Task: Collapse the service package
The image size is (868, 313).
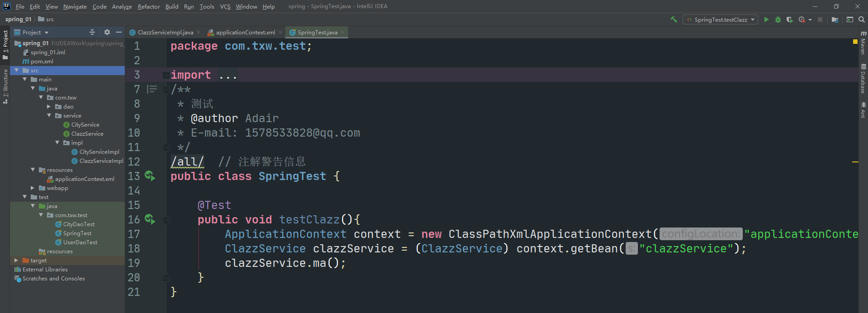Action: 49,115
